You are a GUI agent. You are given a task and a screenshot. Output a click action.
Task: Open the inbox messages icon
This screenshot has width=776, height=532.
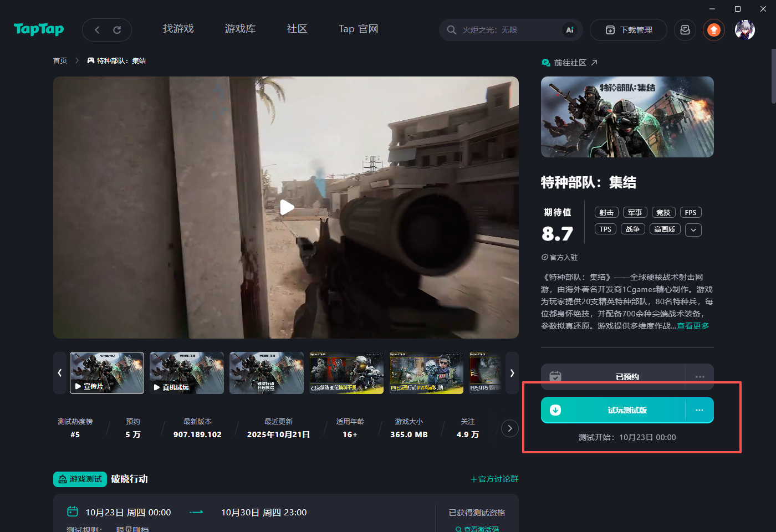tap(685, 30)
